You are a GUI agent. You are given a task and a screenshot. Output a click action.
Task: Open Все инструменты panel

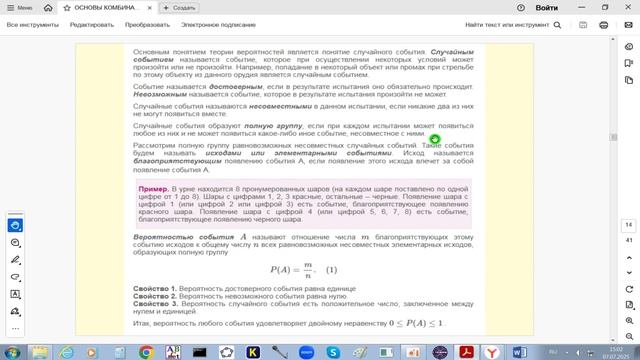[33, 25]
